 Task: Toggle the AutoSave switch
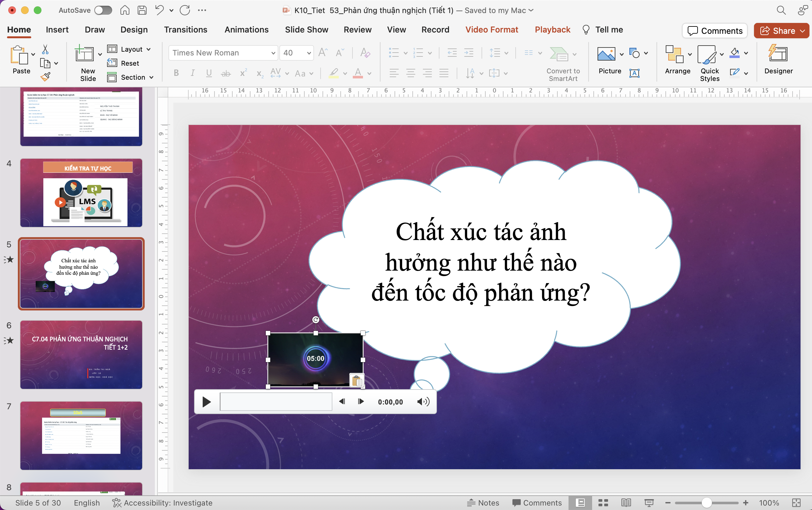click(x=103, y=10)
